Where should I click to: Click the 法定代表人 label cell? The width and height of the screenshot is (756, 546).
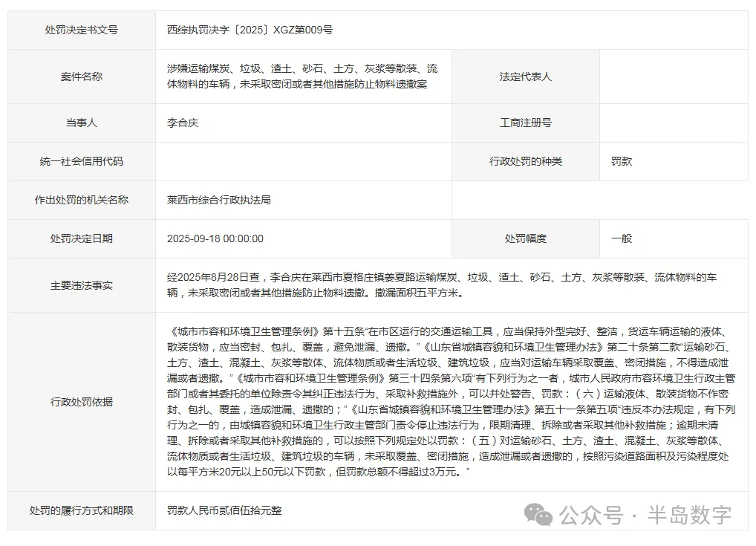pyautogui.click(x=526, y=77)
